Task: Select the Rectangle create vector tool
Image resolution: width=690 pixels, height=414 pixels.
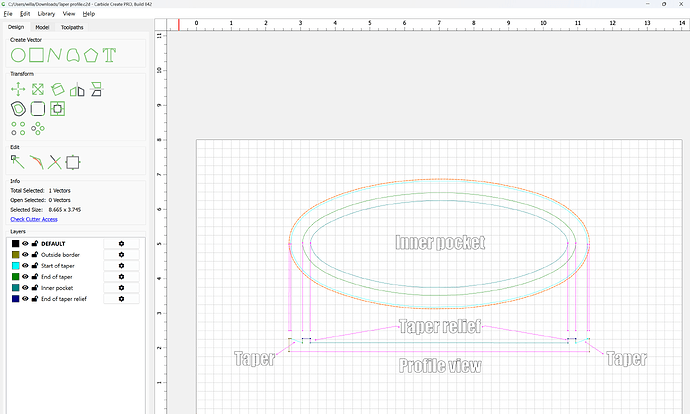Action: [37, 55]
